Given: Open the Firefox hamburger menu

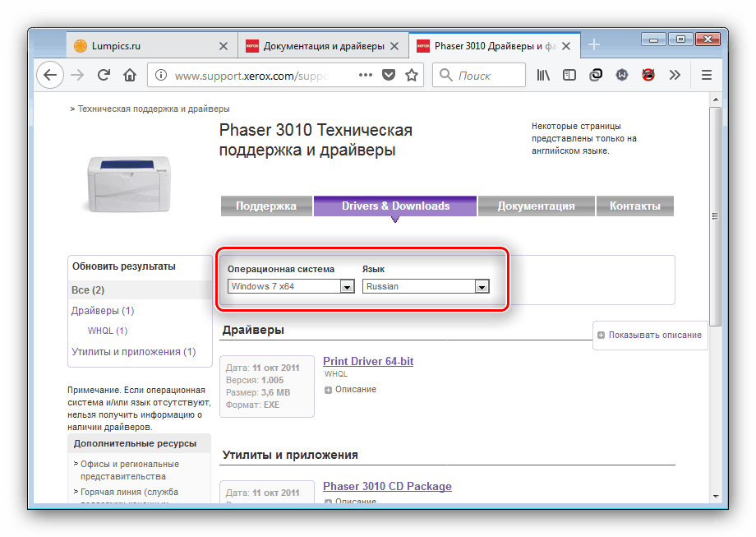Looking at the screenshot, I should point(706,75).
